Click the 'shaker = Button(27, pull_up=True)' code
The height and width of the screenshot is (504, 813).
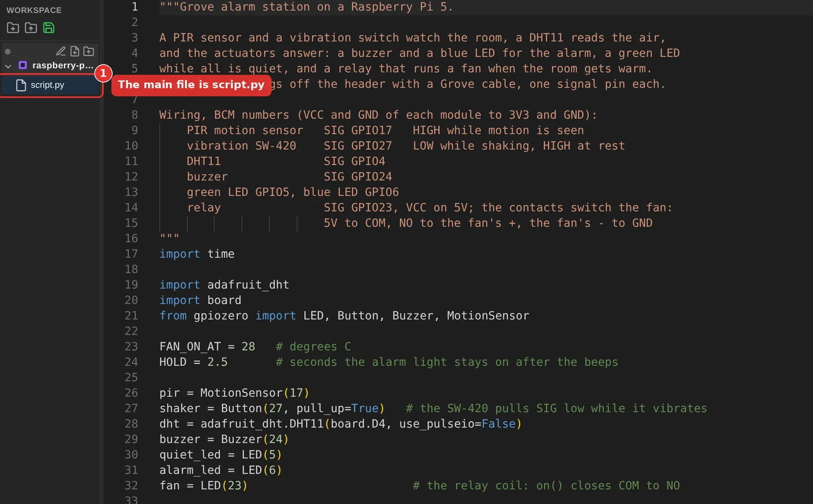(272, 408)
